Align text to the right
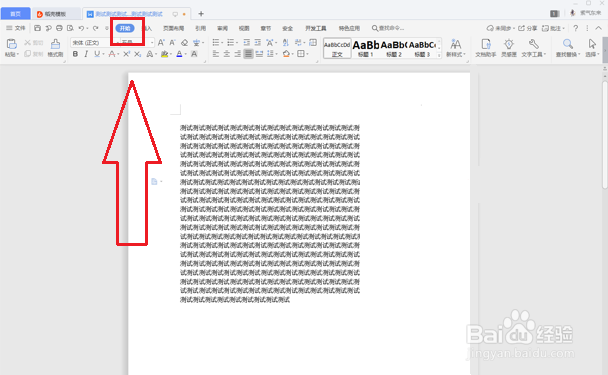The height and width of the screenshot is (375, 608). pos(238,54)
